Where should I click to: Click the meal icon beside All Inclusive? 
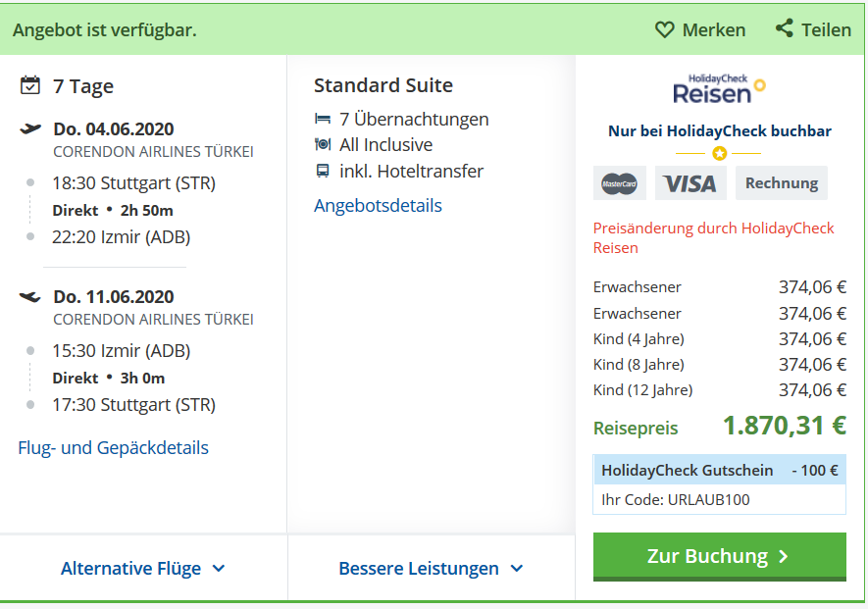[322, 144]
